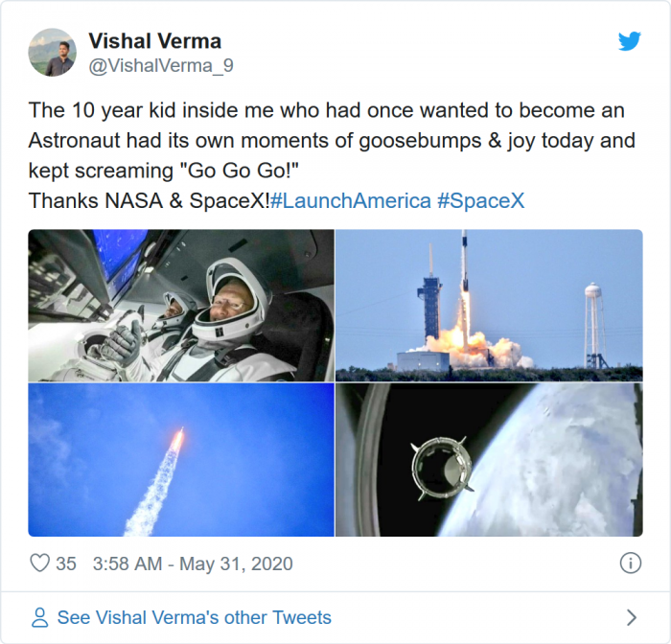Click the 3:58 AM - May 31, 2020 timestamp
671x644 pixels.
[x=193, y=563]
